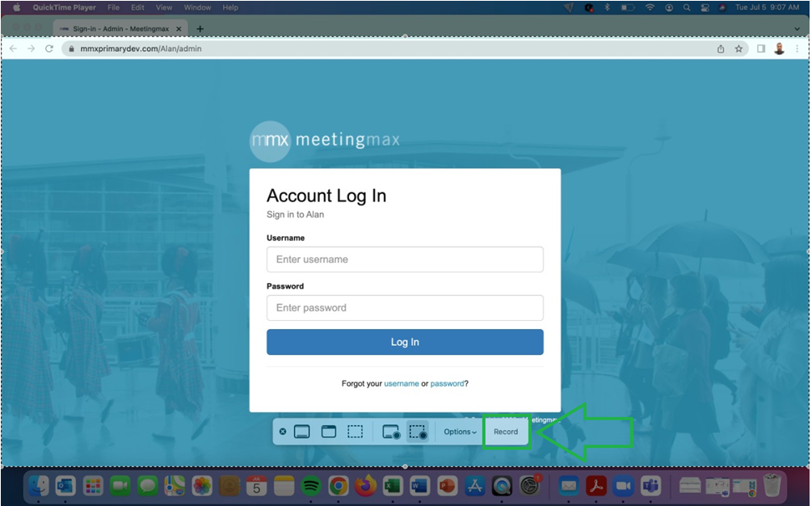Launch Microsoft Word from the Dock

(x=419, y=486)
